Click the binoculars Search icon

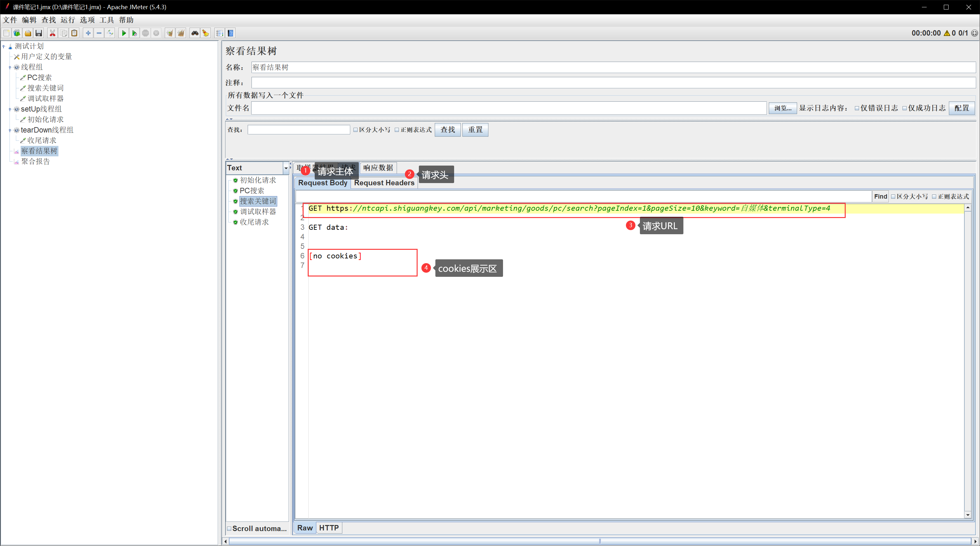pyautogui.click(x=195, y=33)
